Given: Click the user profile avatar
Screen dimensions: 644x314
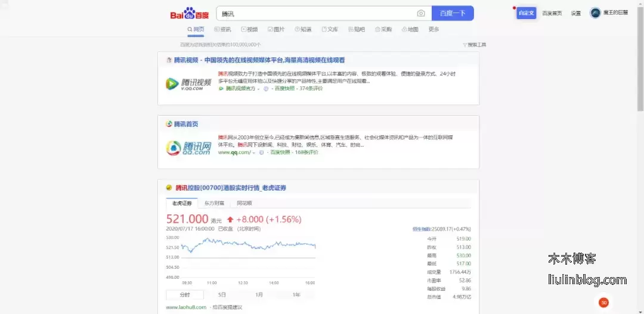Looking at the screenshot, I should pyautogui.click(x=595, y=13).
